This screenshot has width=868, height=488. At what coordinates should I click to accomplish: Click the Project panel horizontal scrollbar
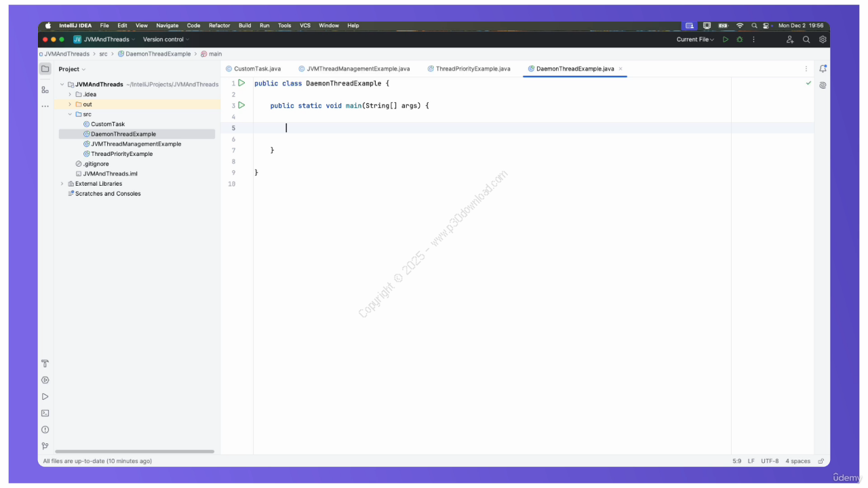pos(134,451)
